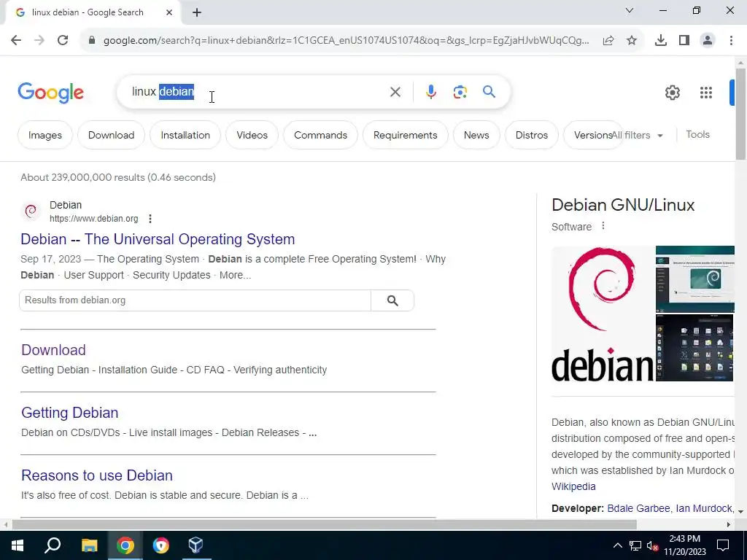Open the Download sitelink
The width and height of the screenshot is (747, 560).
(x=53, y=350)
